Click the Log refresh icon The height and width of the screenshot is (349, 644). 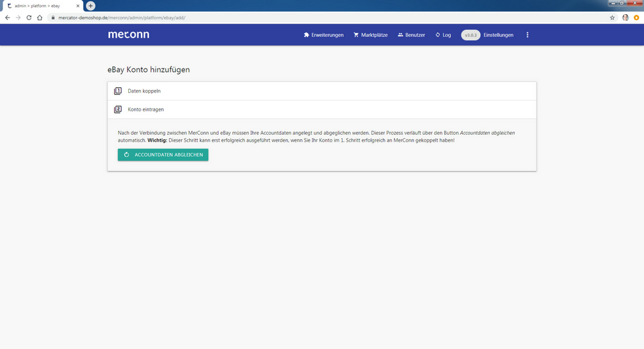click(438, 35)
